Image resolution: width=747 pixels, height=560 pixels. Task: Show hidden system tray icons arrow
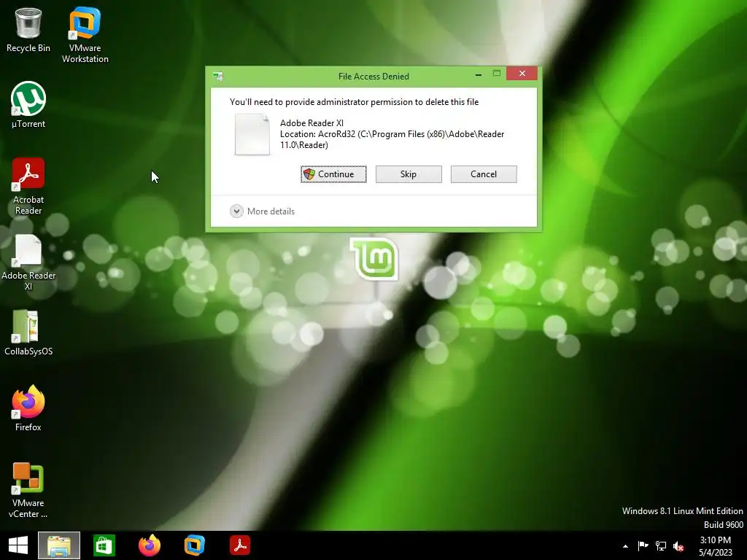pyautogui.click(x=625, y=546)
